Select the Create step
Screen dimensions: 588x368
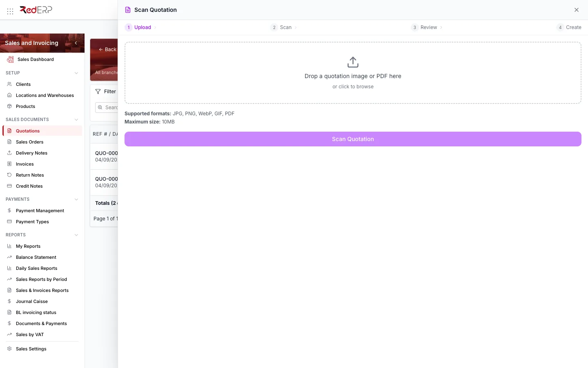pos(569,27)
